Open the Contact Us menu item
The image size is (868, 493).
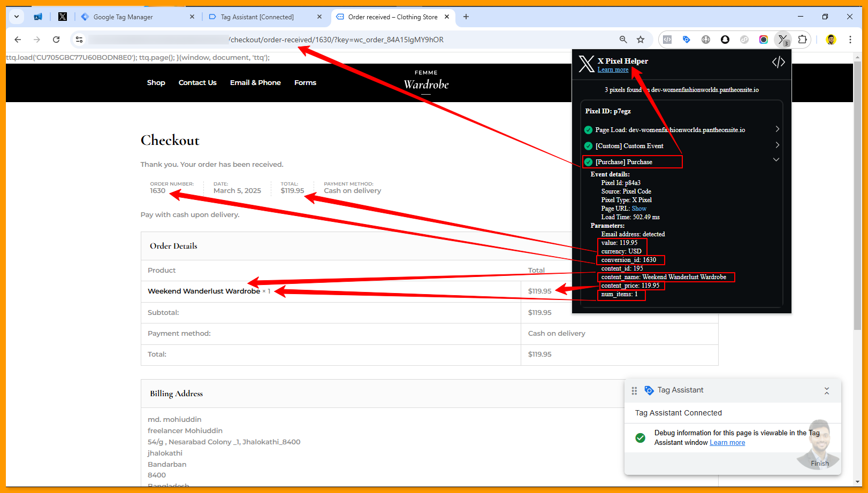pyautogui.click(x=197, y=83)
